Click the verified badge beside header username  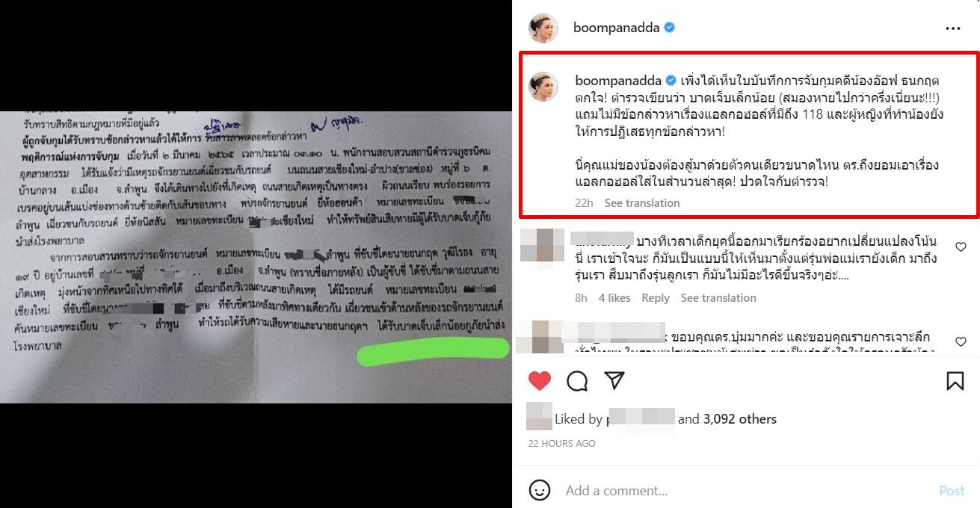[670, 28]
